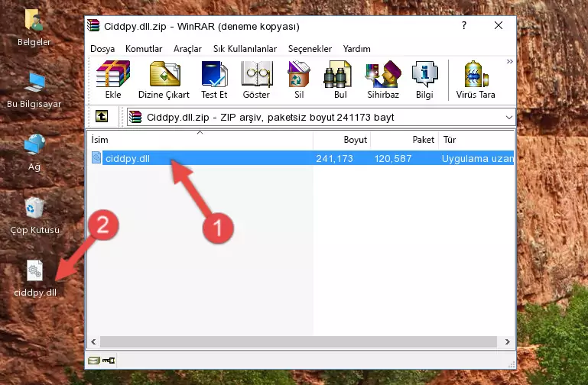
Task: Run Test Et on the archive
Action: [x=214, y=79]
